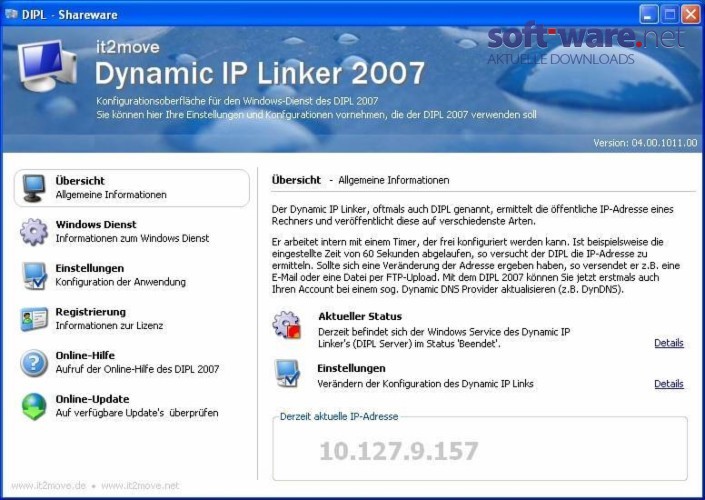Open Details link for Einstellungen section
Screen dimensions: 705x500
(669, 384)
